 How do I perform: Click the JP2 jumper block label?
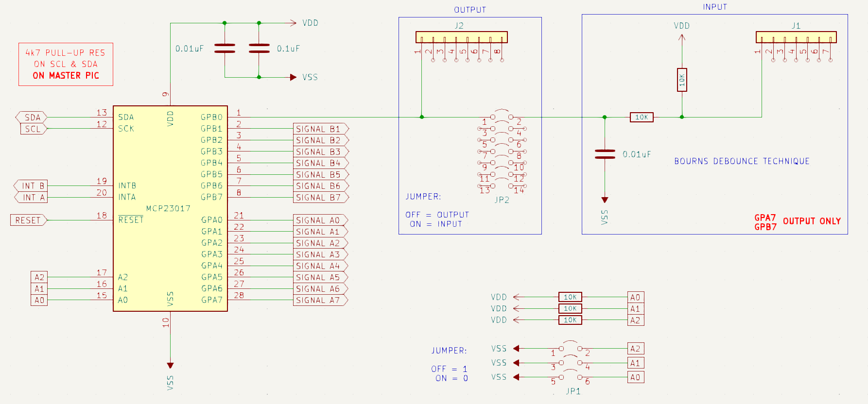(502, 200)
